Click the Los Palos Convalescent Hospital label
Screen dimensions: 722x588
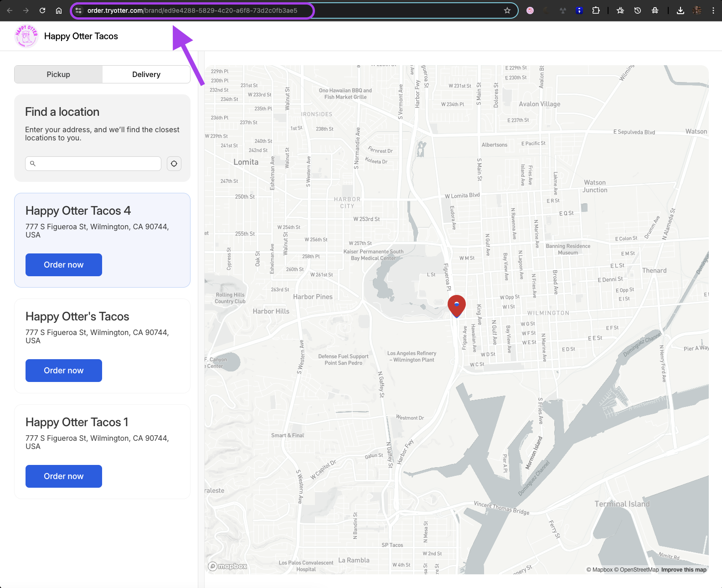[306, 566]
